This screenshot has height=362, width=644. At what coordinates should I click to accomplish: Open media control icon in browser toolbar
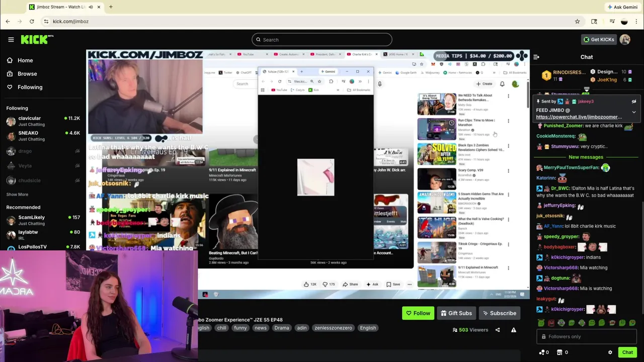click(x=612, y=21)
